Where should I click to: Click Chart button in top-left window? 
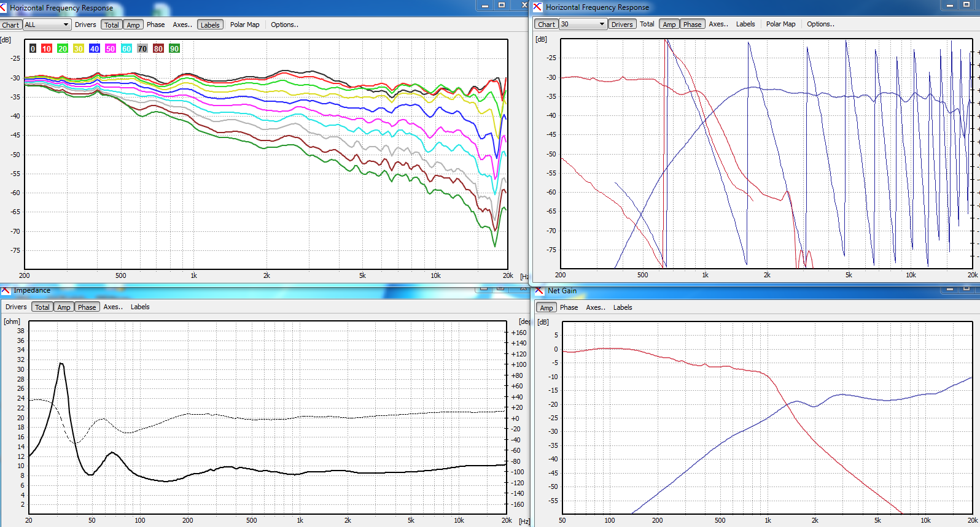[10, 25]
